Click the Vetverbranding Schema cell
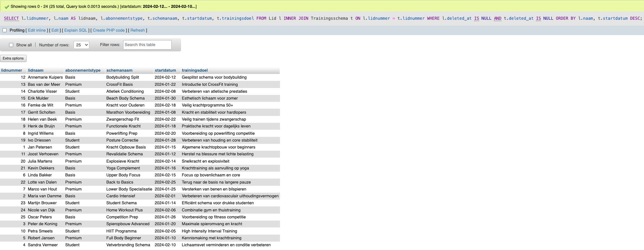 point(129,245)
